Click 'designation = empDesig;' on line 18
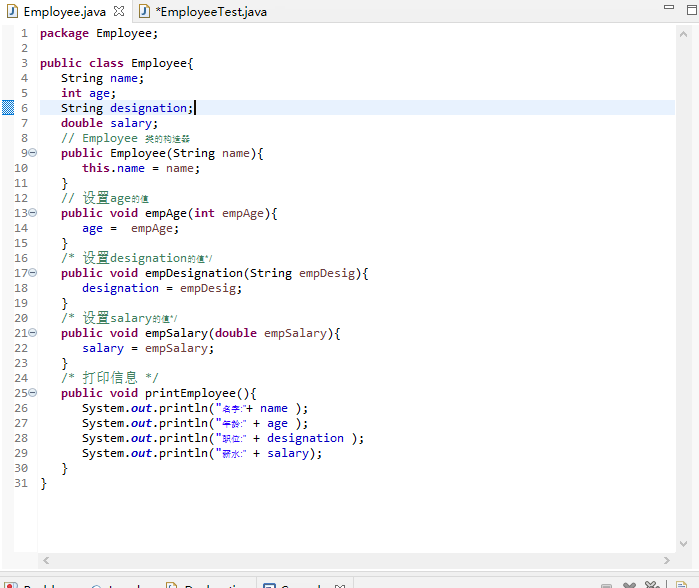 tap(162, 288)
